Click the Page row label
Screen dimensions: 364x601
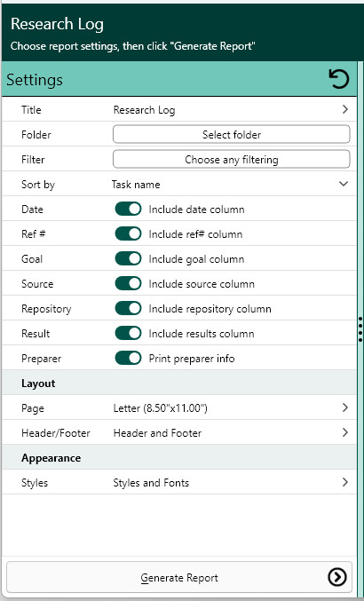[33, 408]
